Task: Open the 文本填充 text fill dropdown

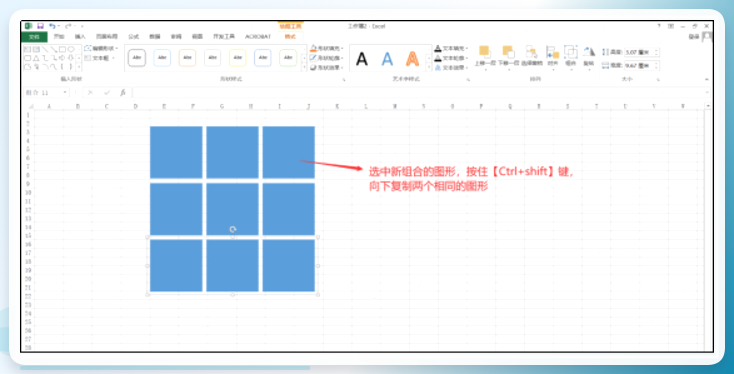Action: [451, 48]
